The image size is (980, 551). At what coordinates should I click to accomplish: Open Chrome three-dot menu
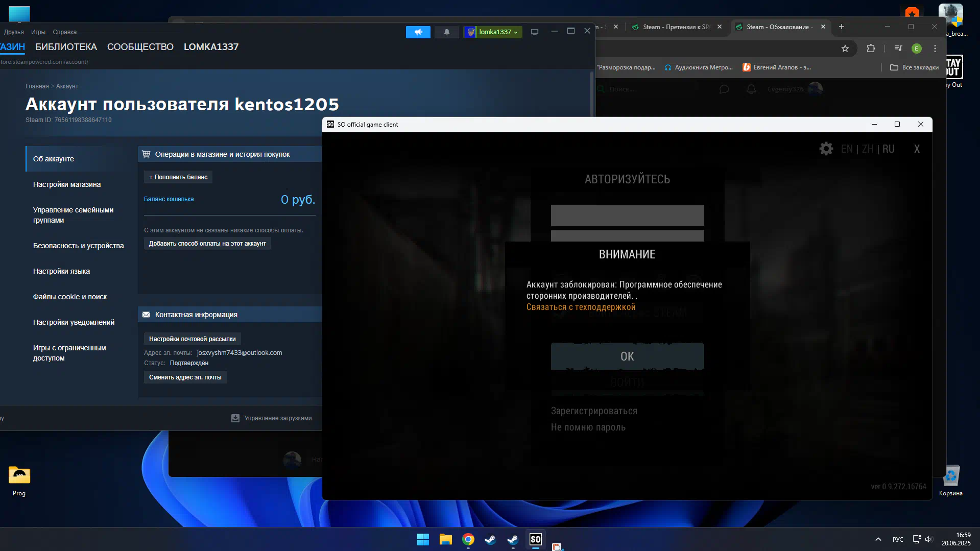coord(935,49)
